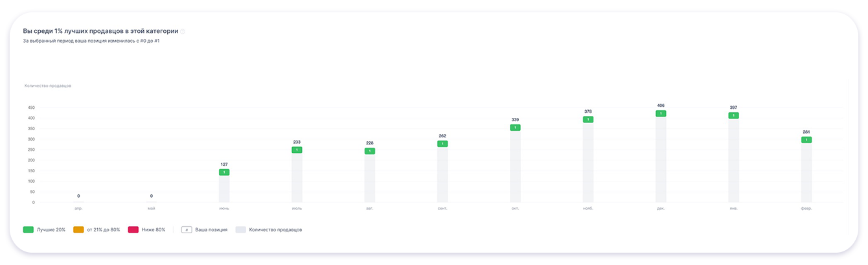
Task: Click the gray seller-count bar for дек.
Action: click(x=661, y=162)
